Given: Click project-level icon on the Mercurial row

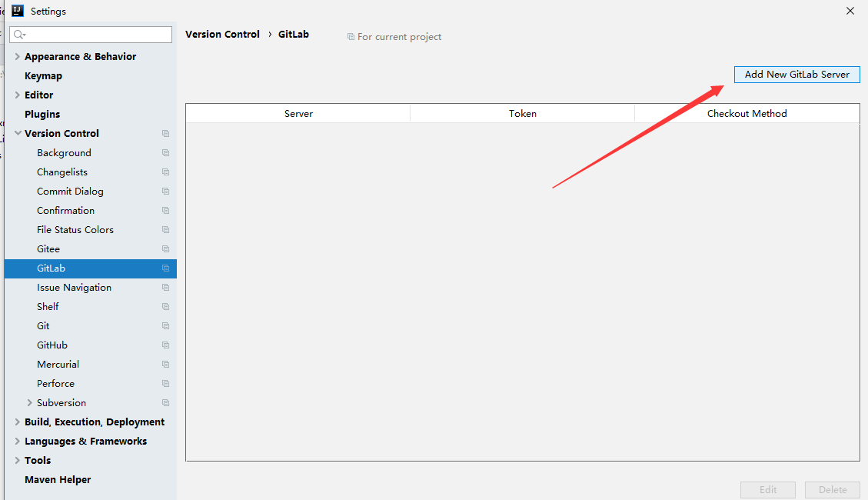Looking at the screenshot, I should (165, 365).
